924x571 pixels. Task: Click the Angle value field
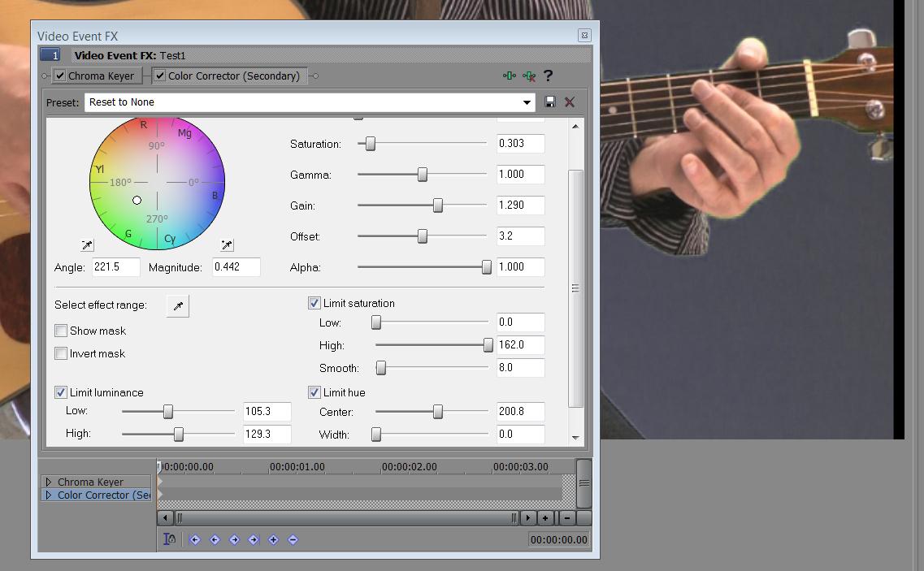coord(116,267)
